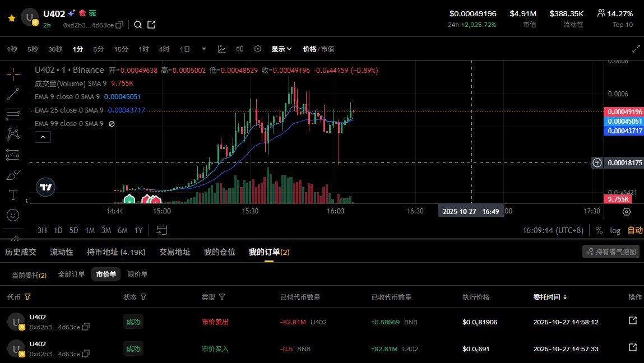
Task: Select the 30秒 chart interval
Action: pos(55,49)
